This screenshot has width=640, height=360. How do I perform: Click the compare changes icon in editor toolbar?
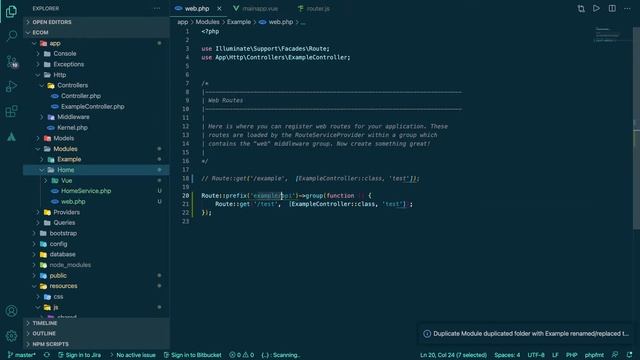point(581,9)
